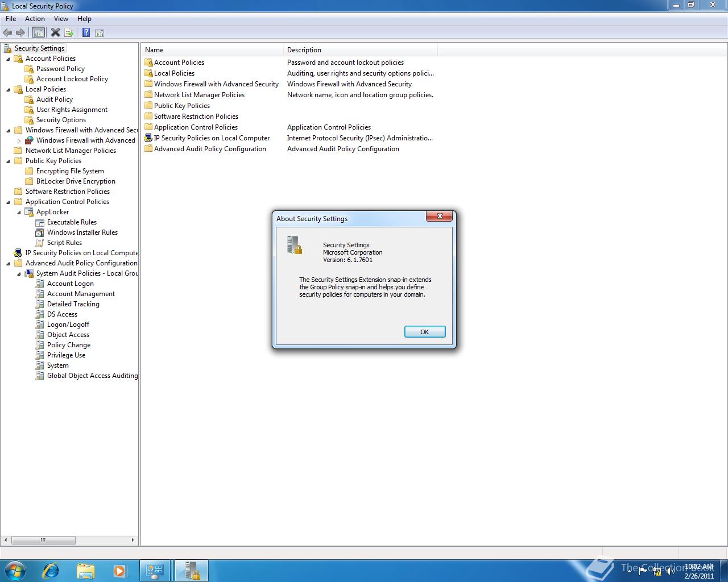Screen dimensions: 728x582
Task: Collapse Advanced Audit Policy Configuration tree node
Action: [8, 263]
